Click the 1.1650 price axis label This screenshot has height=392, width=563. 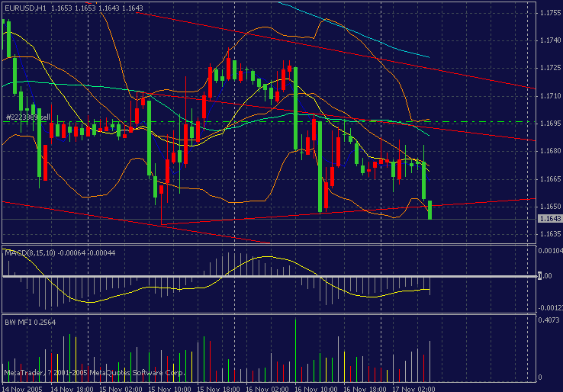tap(550, 207)
